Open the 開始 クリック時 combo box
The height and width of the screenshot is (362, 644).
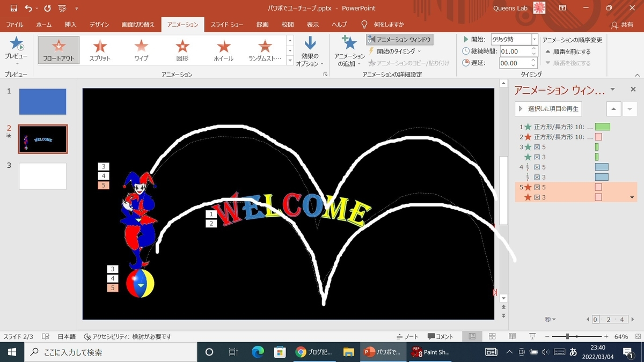514,40
